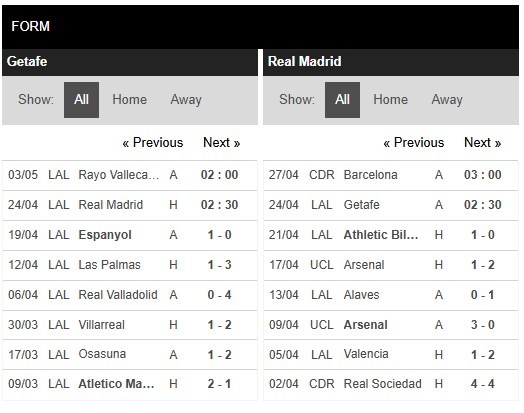Image resolution: width=524 pixels, height=413 pixels.
Task: Select the All filter under Real Madrid
Action: tap(342, 100)
